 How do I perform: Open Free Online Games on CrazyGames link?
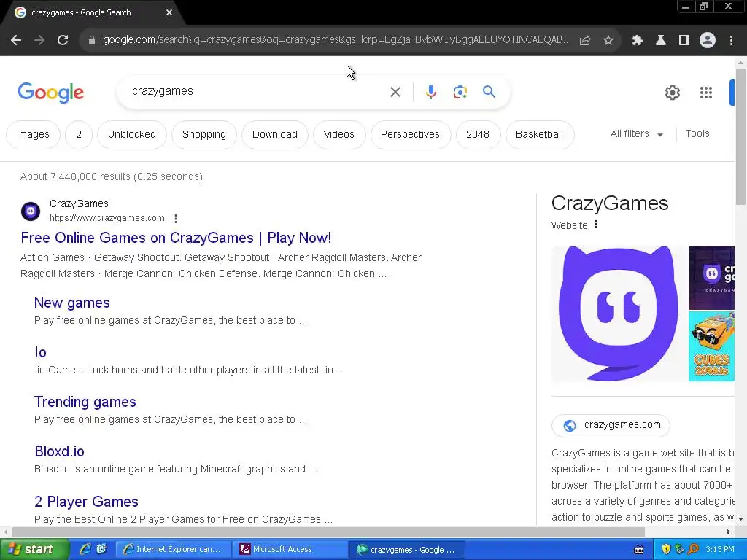176,238
